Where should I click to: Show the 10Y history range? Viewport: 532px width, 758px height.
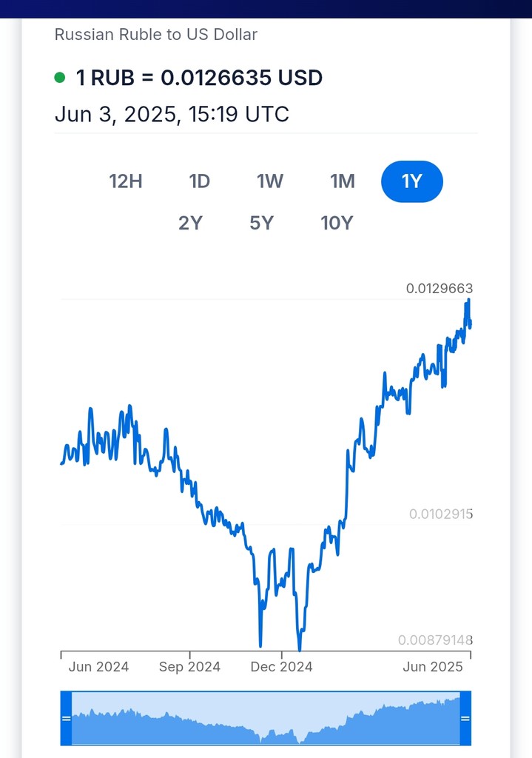[x=337, y=223]
